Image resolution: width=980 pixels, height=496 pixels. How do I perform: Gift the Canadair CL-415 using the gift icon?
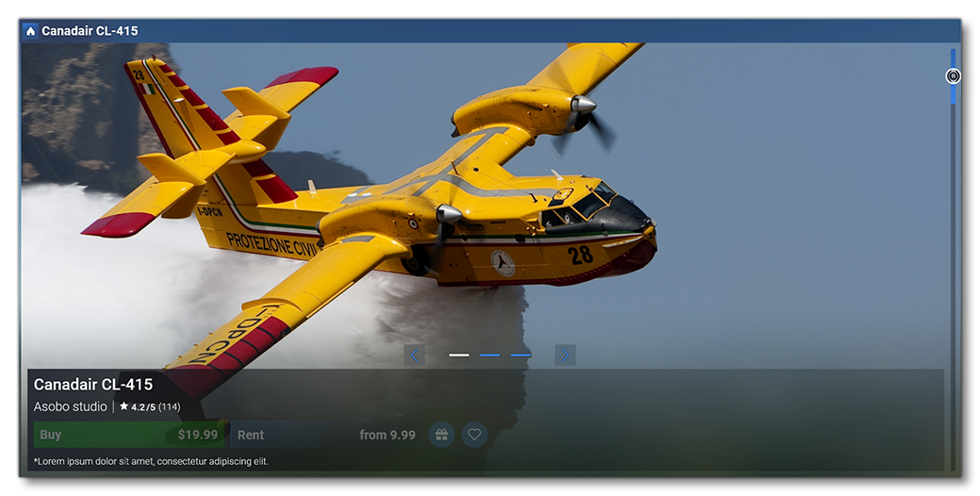(x=441, y=435)
